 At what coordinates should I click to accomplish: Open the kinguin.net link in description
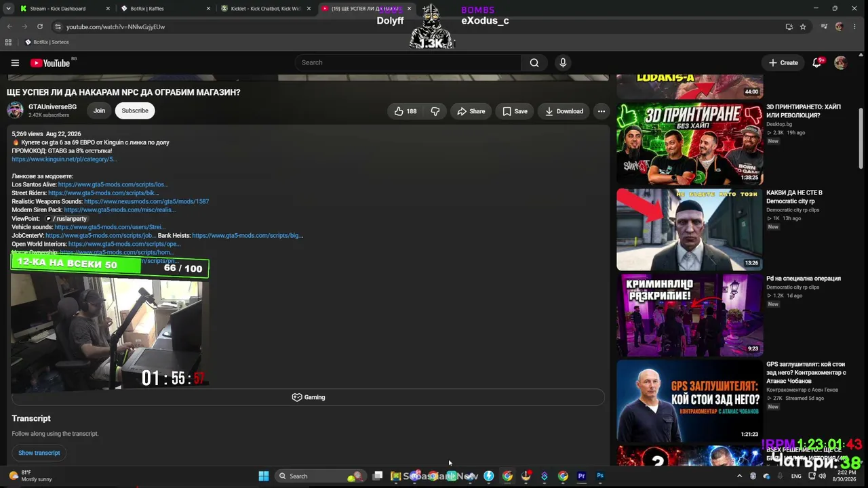click(64, 159)
